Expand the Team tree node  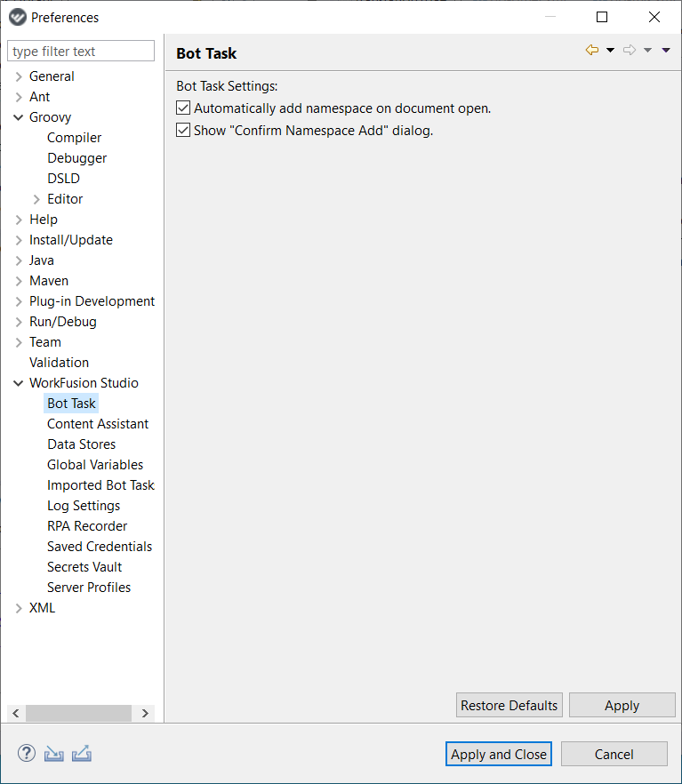point(19,342)
